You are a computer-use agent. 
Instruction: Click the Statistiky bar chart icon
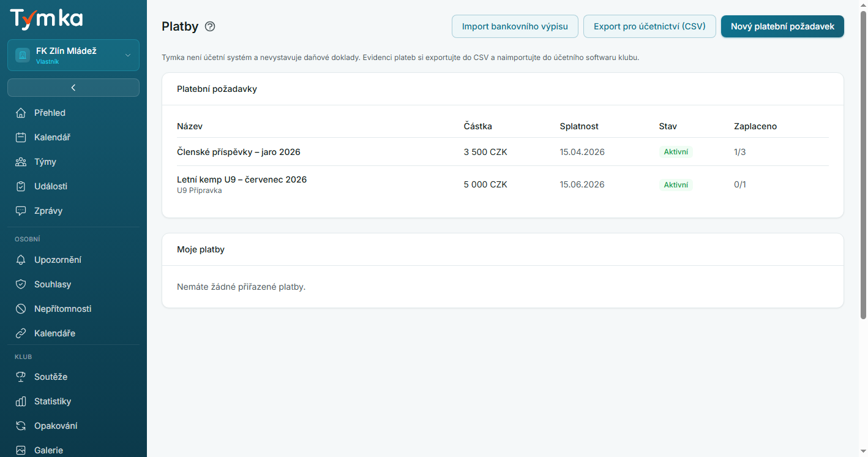coord(21,401)
